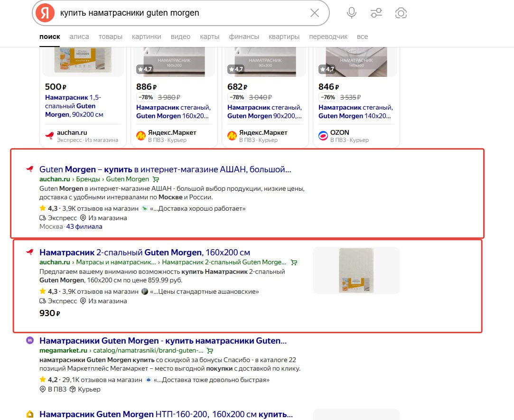
Task: Click the yellow favicon beside НТП-160-200 result
Action: 30,414
